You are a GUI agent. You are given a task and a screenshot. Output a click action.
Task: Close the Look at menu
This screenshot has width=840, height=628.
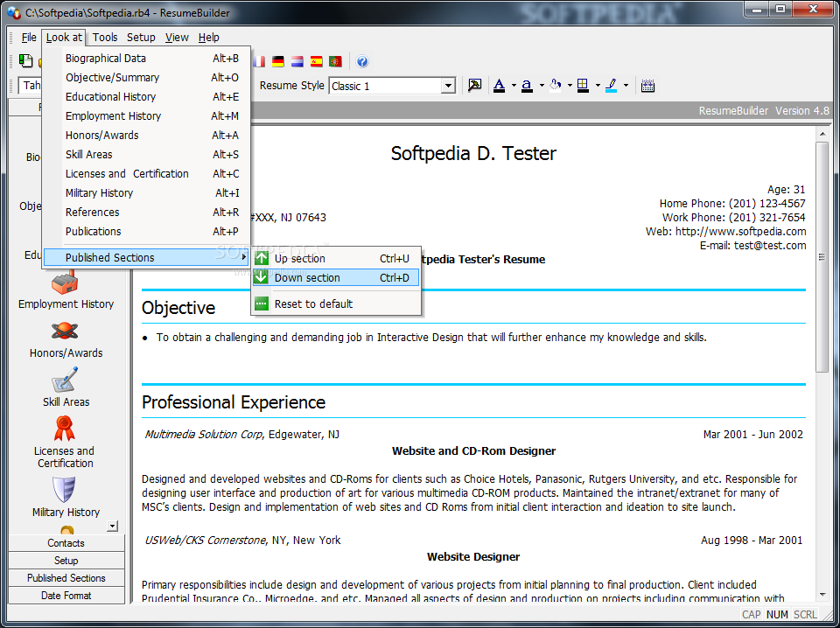click(64, 38)
